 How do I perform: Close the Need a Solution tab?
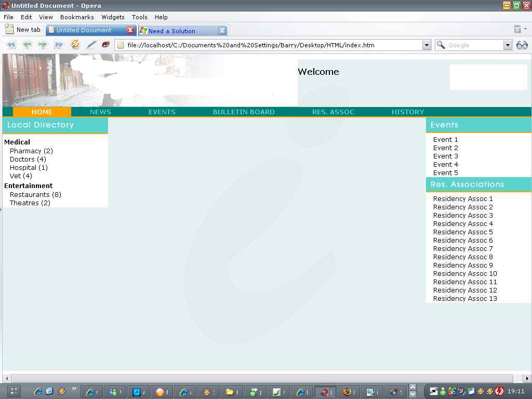222,31
